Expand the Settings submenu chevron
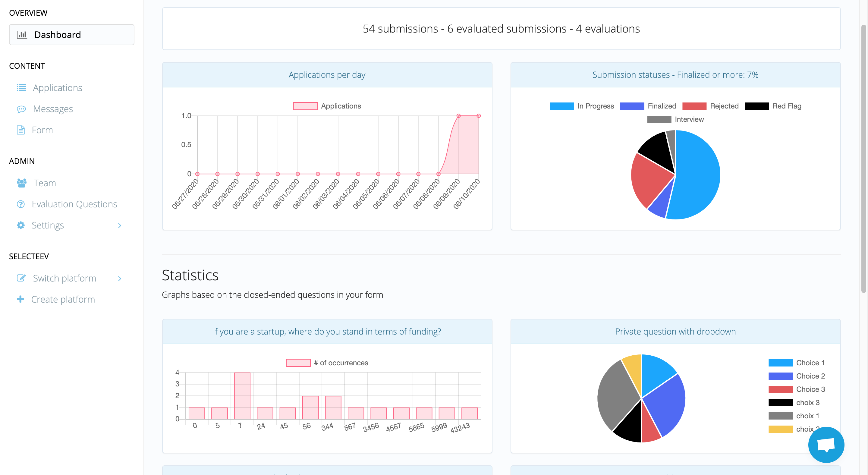The image size is (868, 475). click(x=120, y=225)
